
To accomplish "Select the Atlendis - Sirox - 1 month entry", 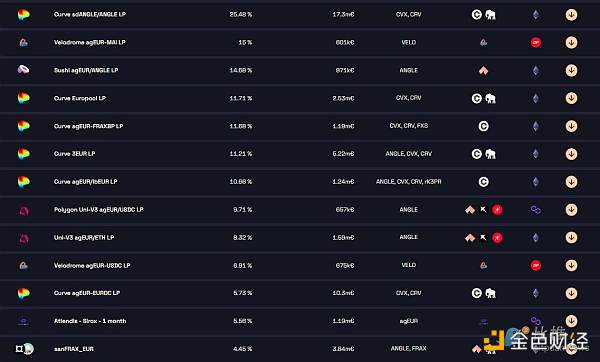I will click(90, 321).
